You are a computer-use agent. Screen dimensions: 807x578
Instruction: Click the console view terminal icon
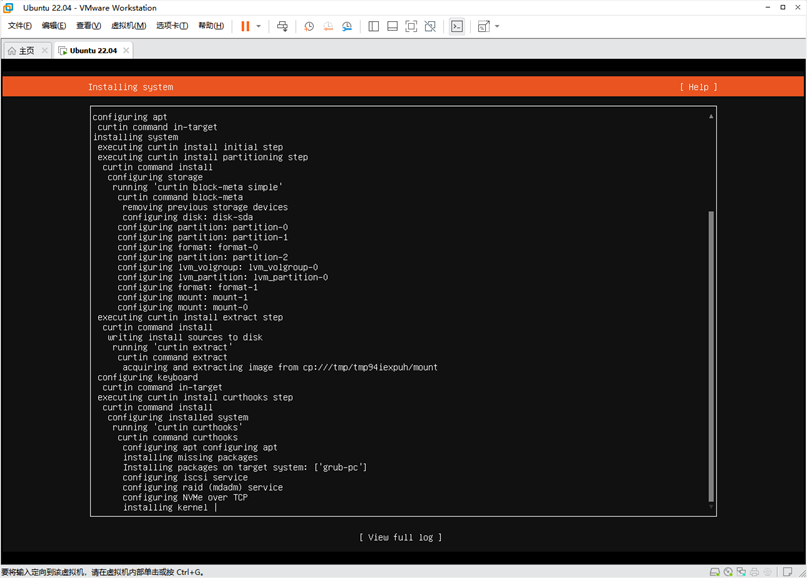tap(457, 26)
